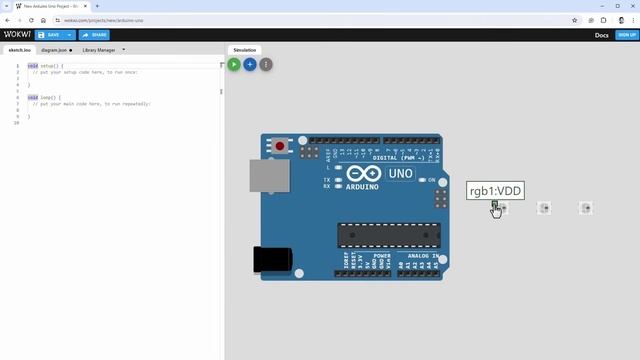Click the Arduino infinity logo
The image size is (640, 360).
point(363,173)
